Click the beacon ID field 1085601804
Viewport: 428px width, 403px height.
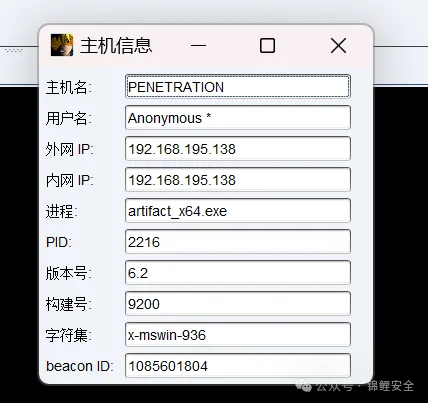(x=238, y=366)
